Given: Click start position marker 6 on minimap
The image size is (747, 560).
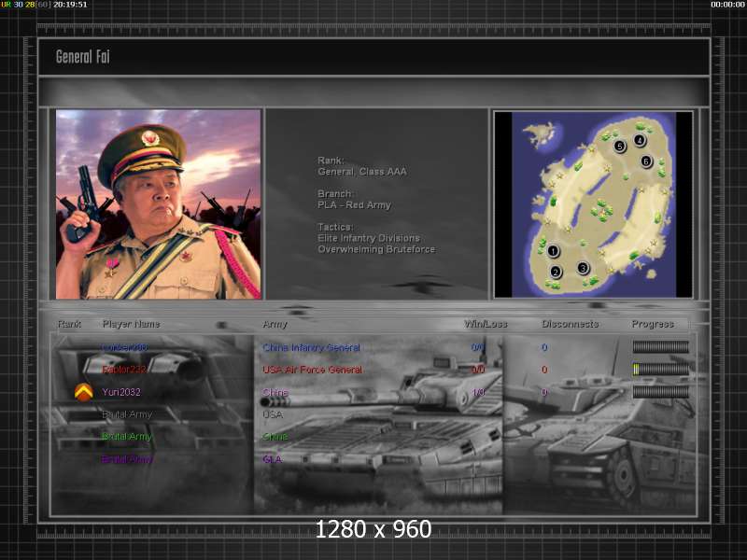Looking at the screenshot, I should pyautogui.click(x=646, y=161).
